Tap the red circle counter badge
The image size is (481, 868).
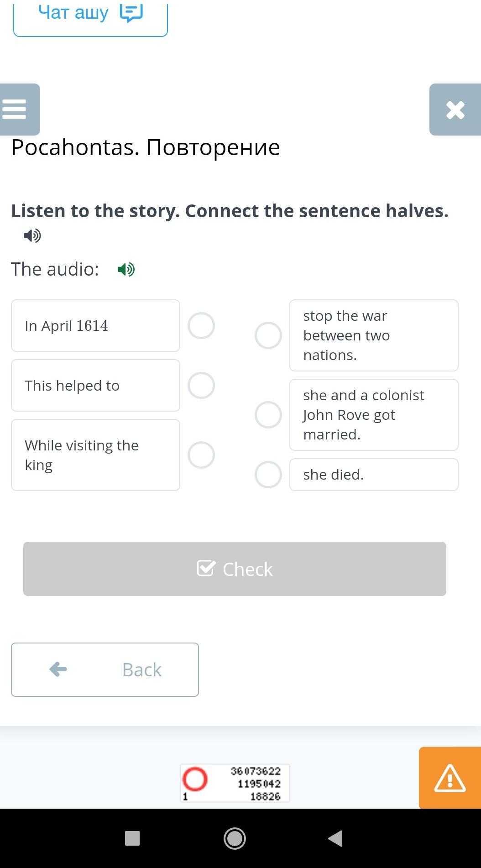(195, 779)
